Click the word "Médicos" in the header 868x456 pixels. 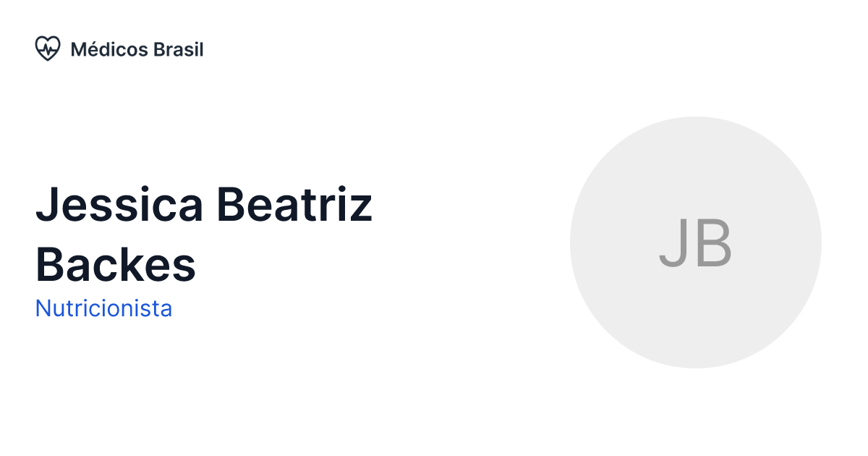coord(109,50)
